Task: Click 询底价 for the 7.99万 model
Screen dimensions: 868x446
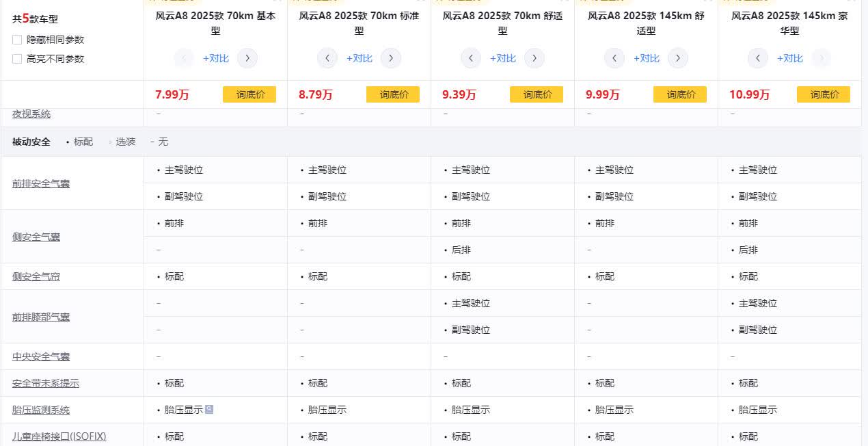Action: [x=249, y=94]
